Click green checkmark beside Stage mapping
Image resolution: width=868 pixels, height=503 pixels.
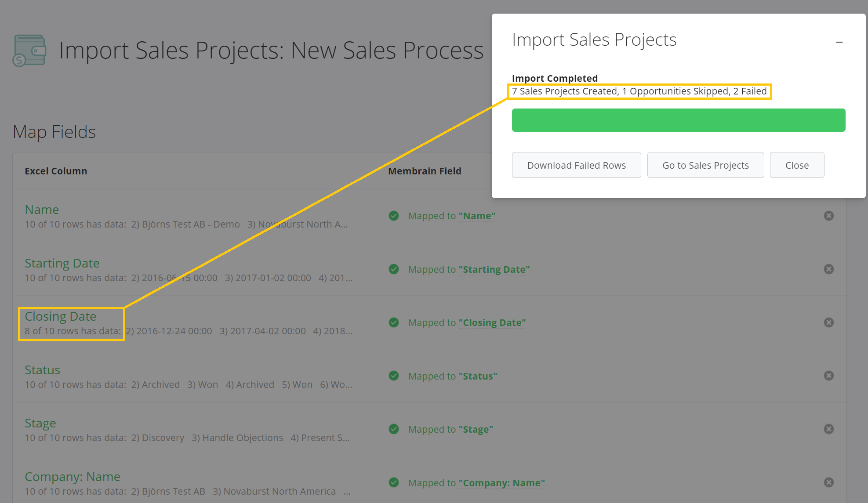pos(394,429)
